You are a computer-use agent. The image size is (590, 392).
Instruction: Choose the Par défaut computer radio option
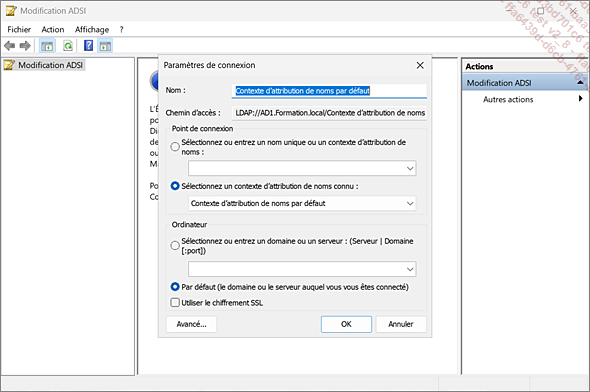point(175,287)
